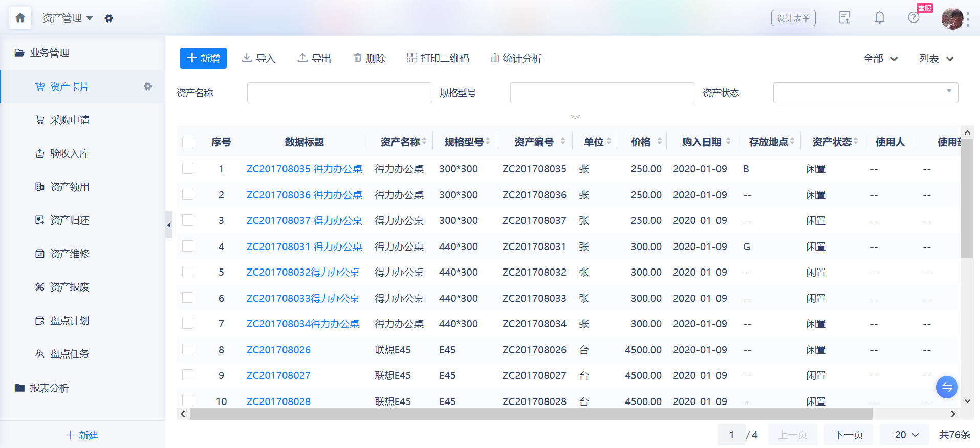Sort by 购入日期 column arrows
This screenshot has height=448, width=980.
[728, 141]
